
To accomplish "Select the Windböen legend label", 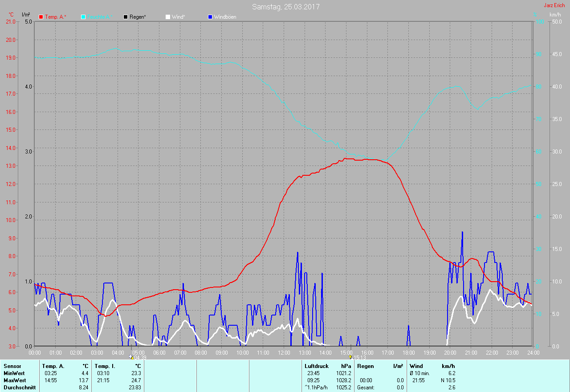I will pyautogui.click(x=225, y=17).
